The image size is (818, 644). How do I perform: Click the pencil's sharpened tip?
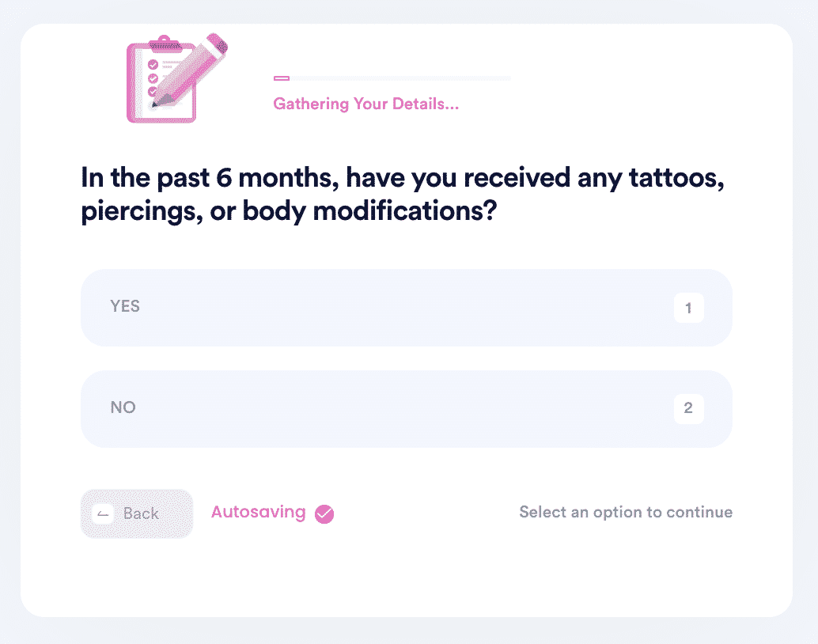156,103
